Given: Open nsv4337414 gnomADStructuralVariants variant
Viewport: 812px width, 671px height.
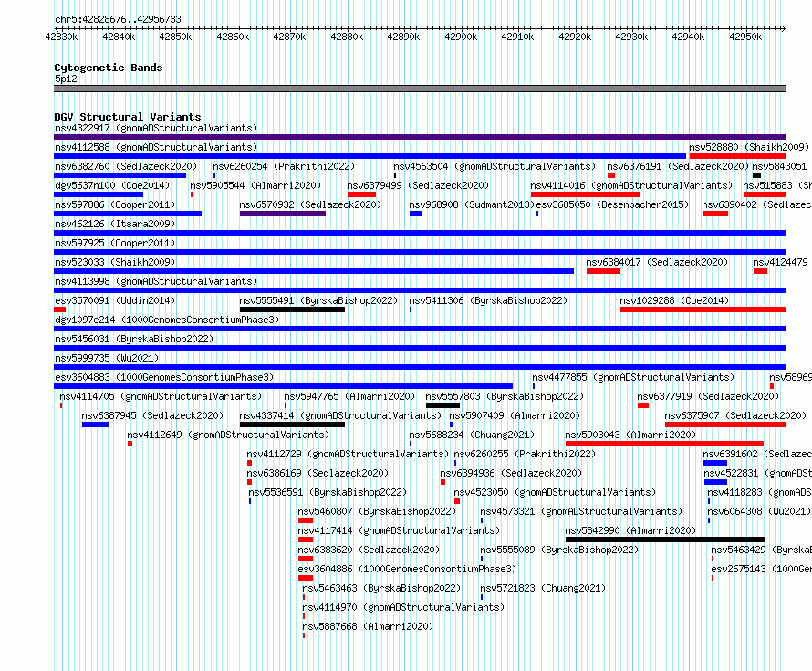Looking at the screenshot, I should tap(340, 415).
